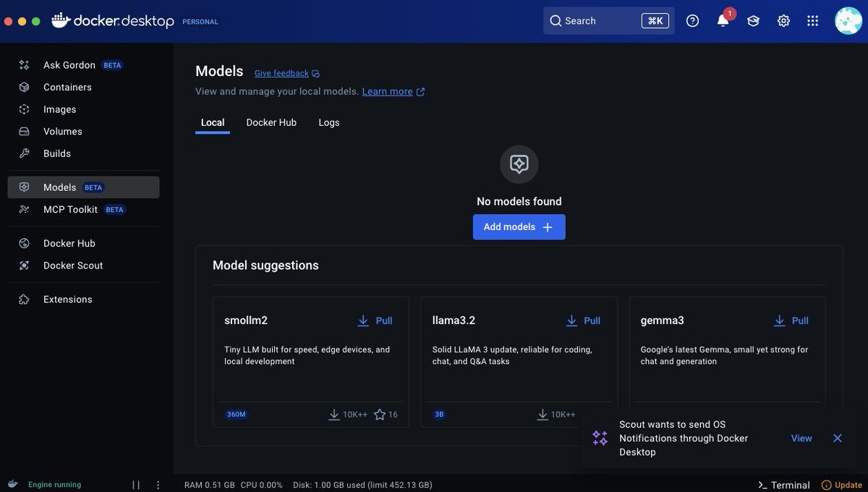Switch to the Logs tab
This screenshot has height=492, width=868.
click(x=329, y=123)
